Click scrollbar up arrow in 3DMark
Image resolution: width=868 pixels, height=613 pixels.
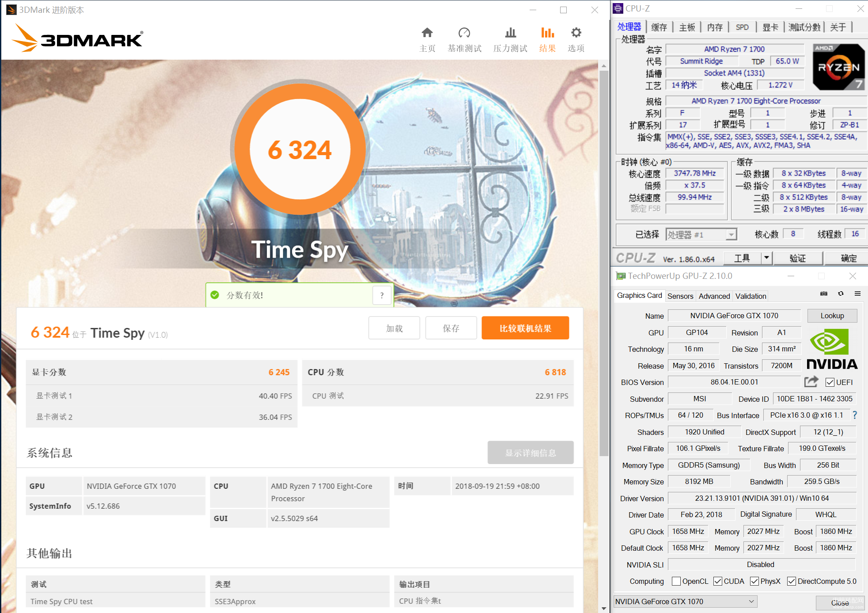click(x=604, y=65)
